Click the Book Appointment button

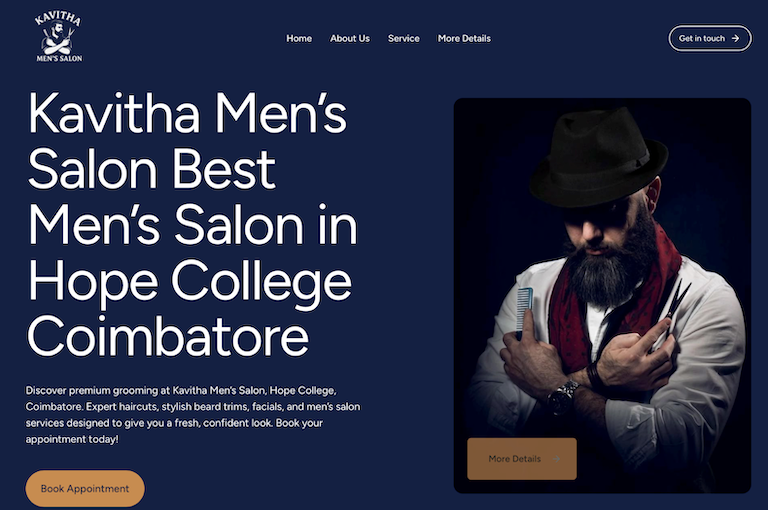click(x=85, y=488)
